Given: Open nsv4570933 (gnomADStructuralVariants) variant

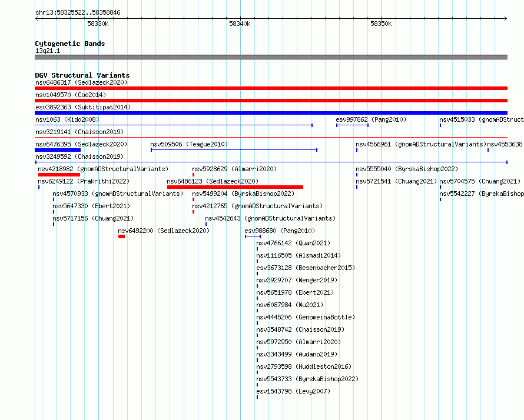Looking at the screenshot, I should pos(118,194).
